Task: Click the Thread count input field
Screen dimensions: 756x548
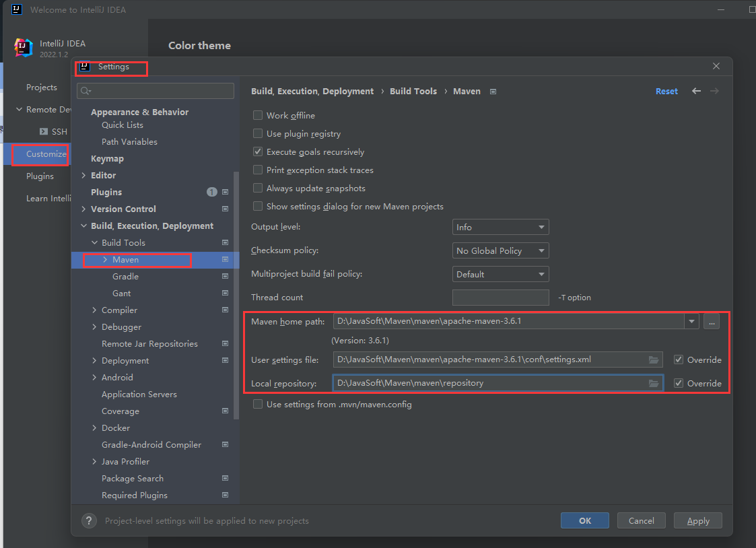Action: [500, 298]
